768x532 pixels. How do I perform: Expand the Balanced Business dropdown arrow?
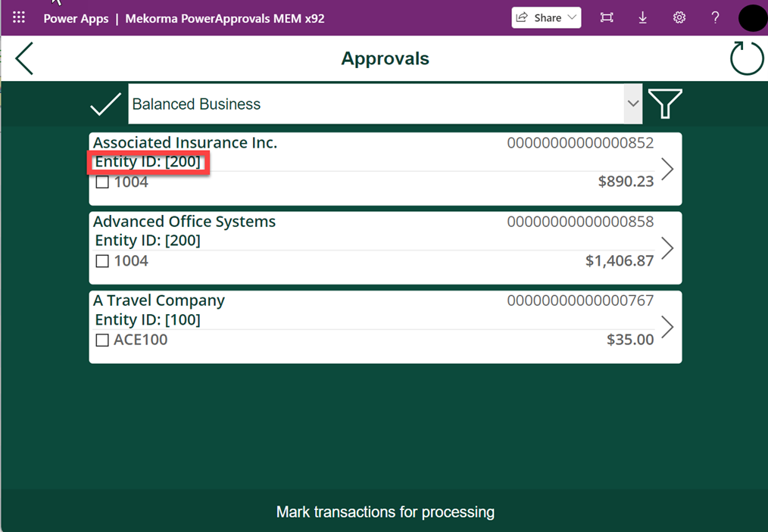(632, 104)
